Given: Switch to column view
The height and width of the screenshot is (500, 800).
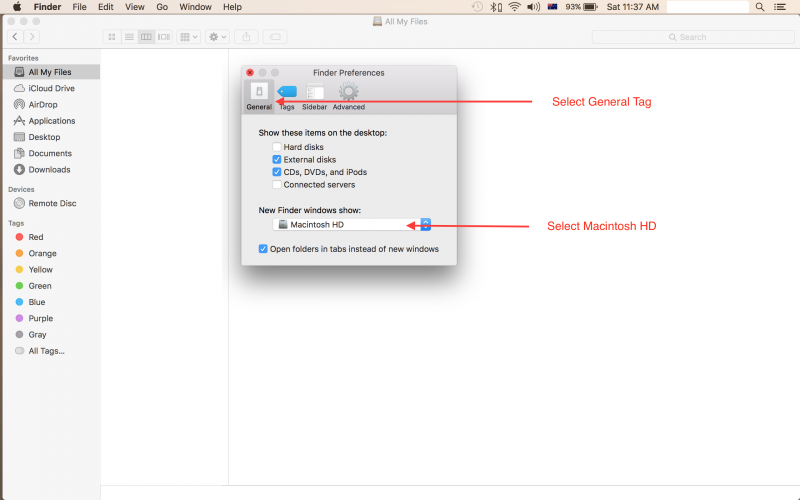Looking at the screenshot, I should [x=146, y=37].
